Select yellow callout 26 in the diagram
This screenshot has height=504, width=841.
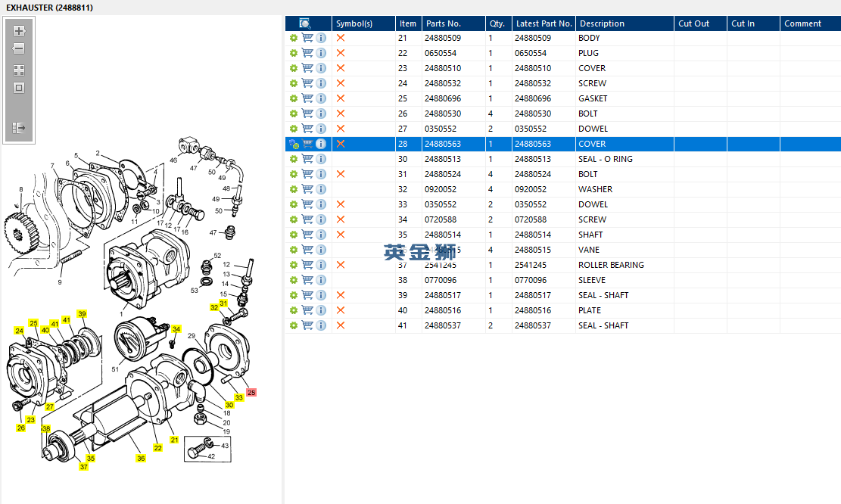point(21,428)
